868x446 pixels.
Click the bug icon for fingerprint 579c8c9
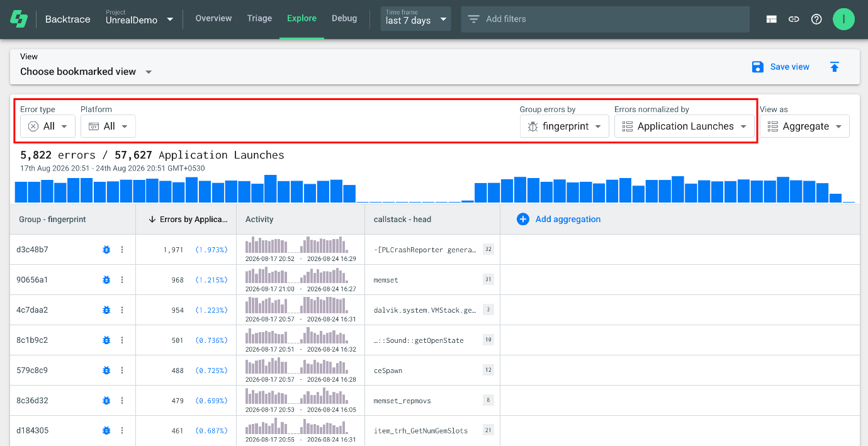(106, 371)
